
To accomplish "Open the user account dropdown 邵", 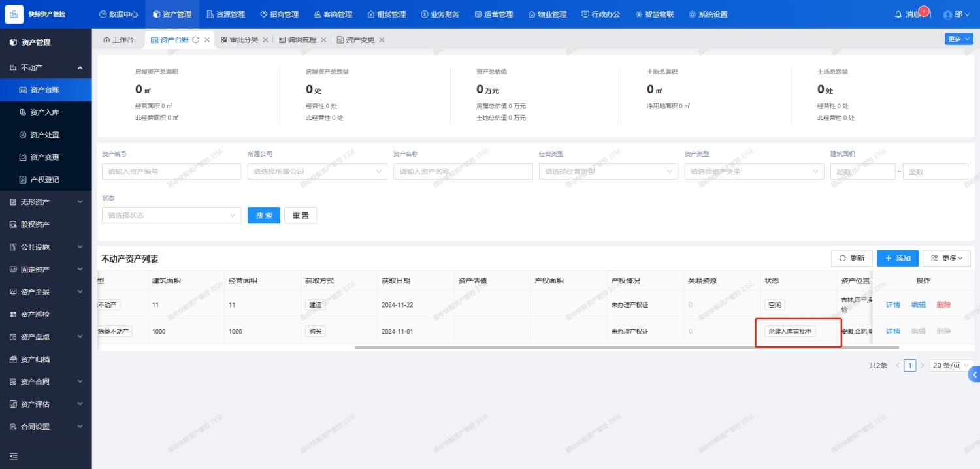I will pos(956,14).
